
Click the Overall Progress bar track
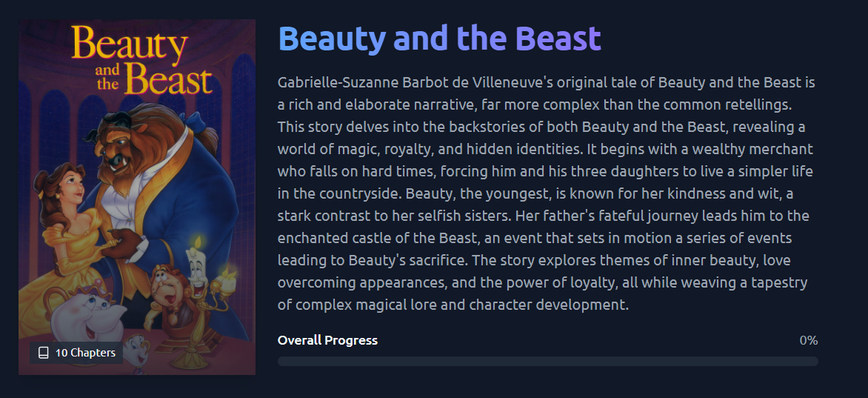(x=547, y=362)
